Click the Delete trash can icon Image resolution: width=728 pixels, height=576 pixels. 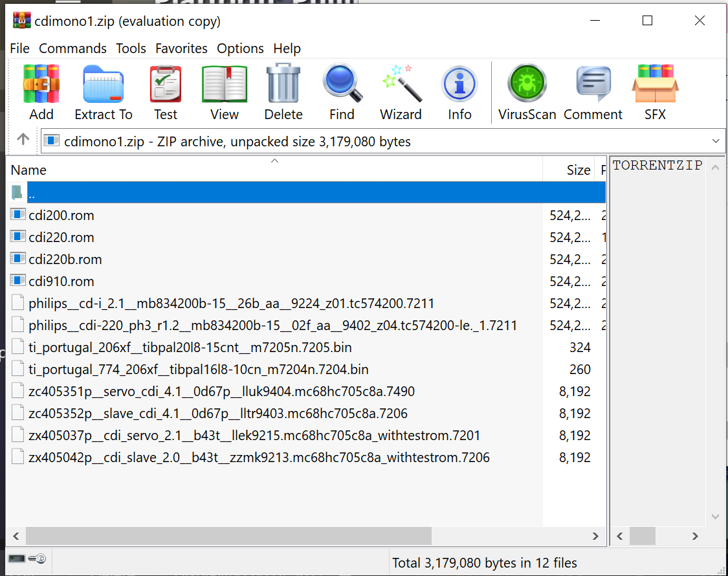pos(283,83)
